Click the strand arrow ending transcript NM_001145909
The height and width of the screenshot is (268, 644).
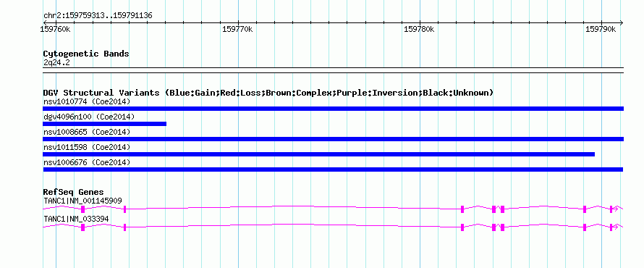615,209
